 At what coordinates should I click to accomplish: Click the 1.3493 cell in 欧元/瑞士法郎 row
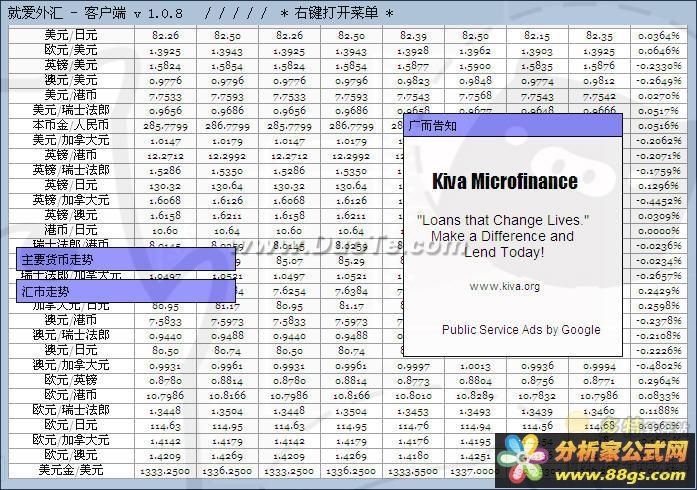(x=475, y=411)
